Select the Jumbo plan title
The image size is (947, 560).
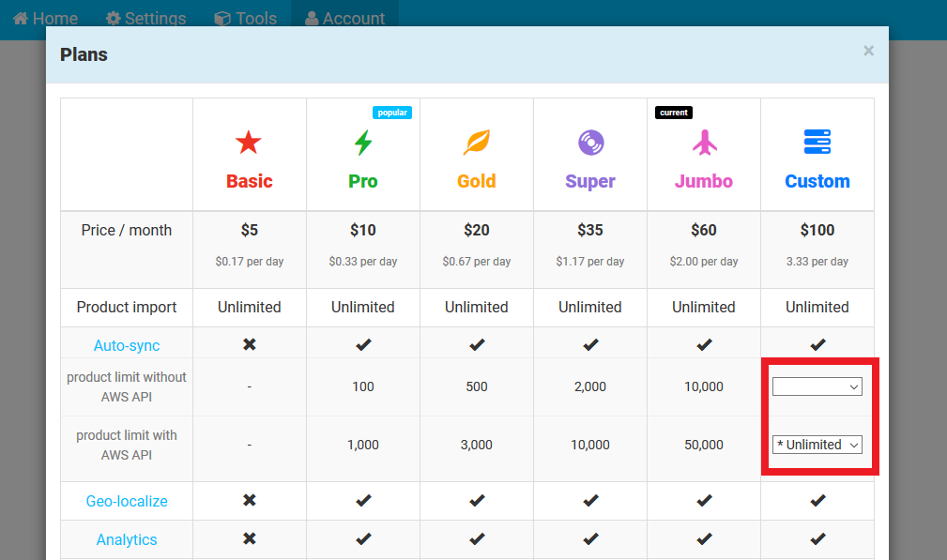704,181
